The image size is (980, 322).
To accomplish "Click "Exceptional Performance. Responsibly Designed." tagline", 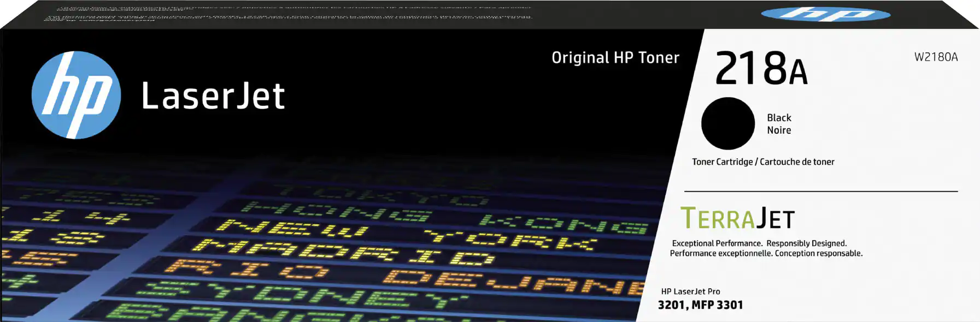I will 759,243.
